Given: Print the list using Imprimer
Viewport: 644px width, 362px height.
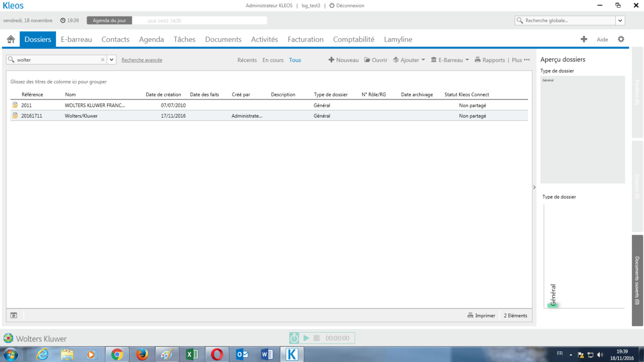Looking at the screenshot, I should tap(481, 316).
